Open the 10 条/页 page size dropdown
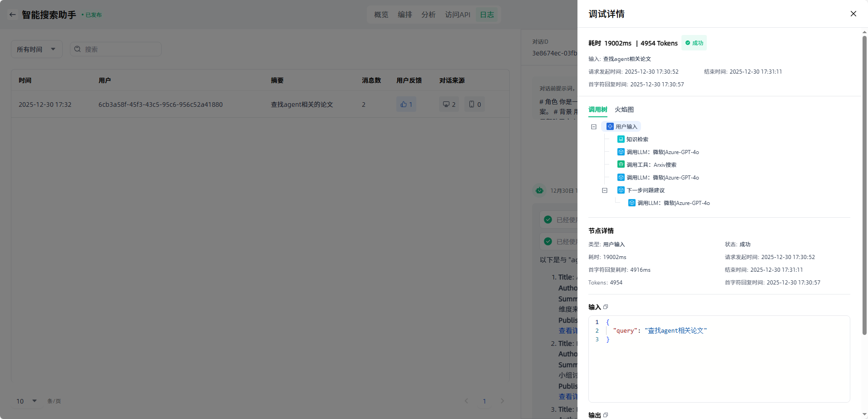 (27, 401)
